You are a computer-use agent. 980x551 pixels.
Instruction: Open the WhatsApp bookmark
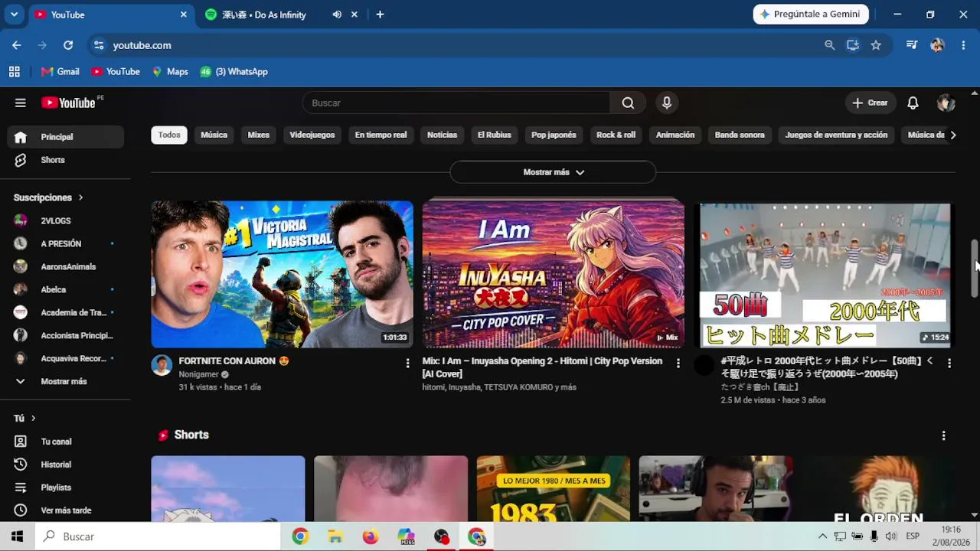(x=234, y=72)
